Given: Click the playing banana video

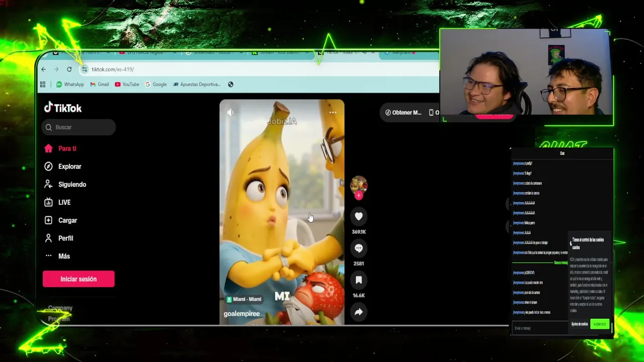Looking at the screenshot, I should (x=282, y=212).
